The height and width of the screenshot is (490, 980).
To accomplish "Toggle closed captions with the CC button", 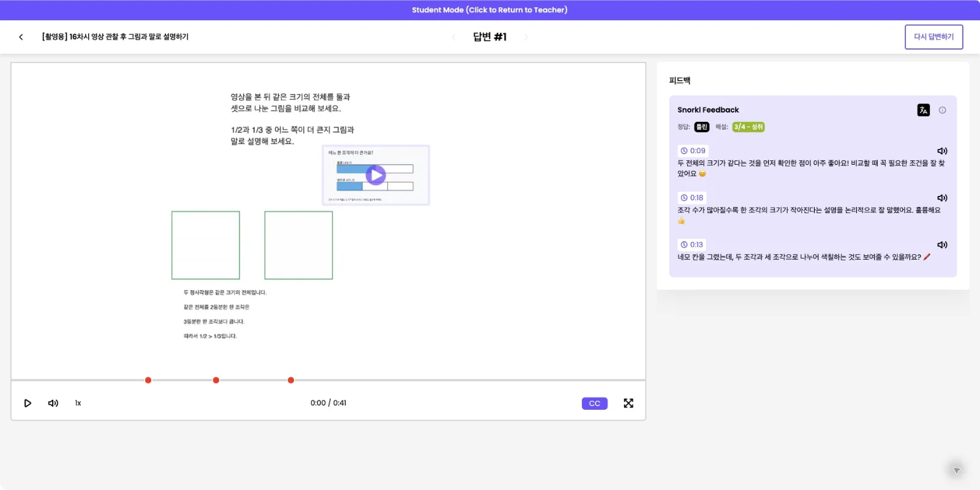I will 595,403.
